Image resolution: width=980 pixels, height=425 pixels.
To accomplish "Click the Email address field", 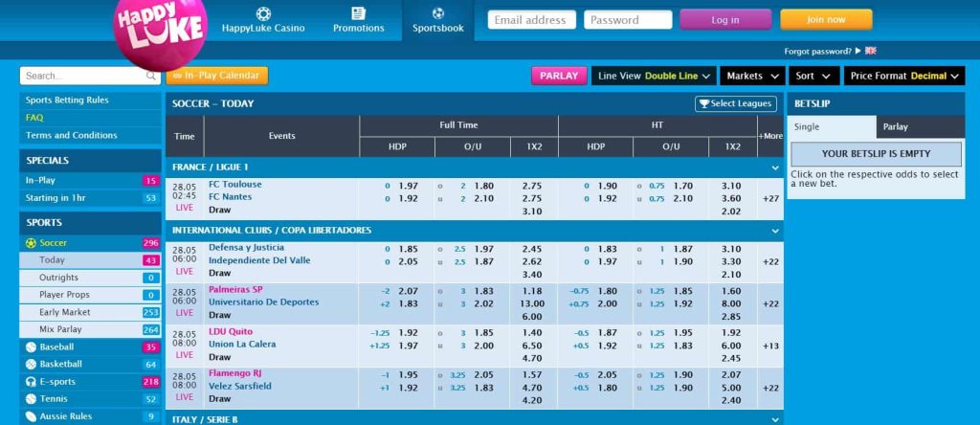I will click(531, 20).
